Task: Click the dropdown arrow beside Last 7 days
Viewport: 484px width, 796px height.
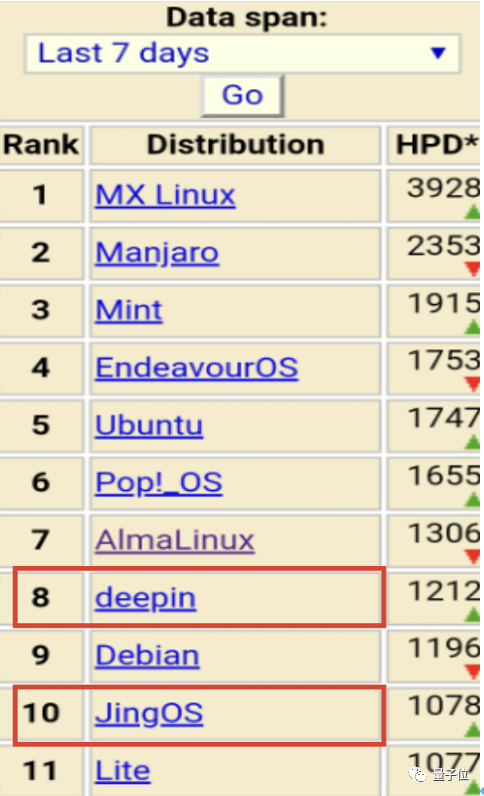Action: pos(438,52)
